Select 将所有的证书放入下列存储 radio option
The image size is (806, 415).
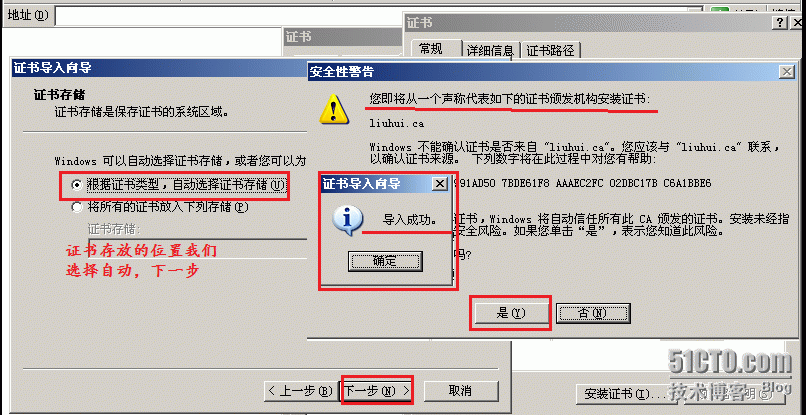(77, 207)
